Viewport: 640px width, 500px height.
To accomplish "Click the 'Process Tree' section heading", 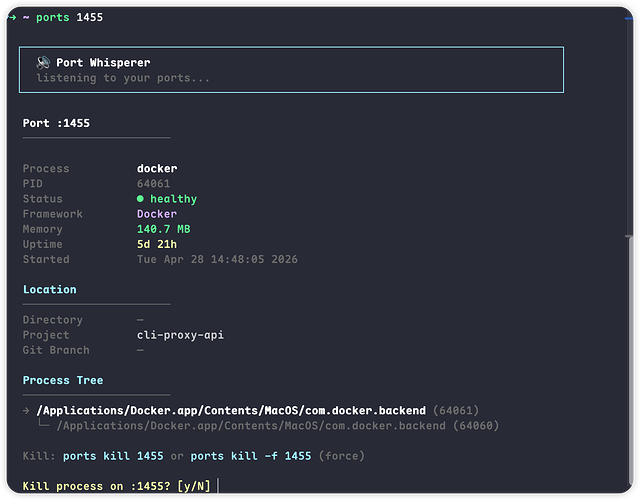I will coord(63,380).
